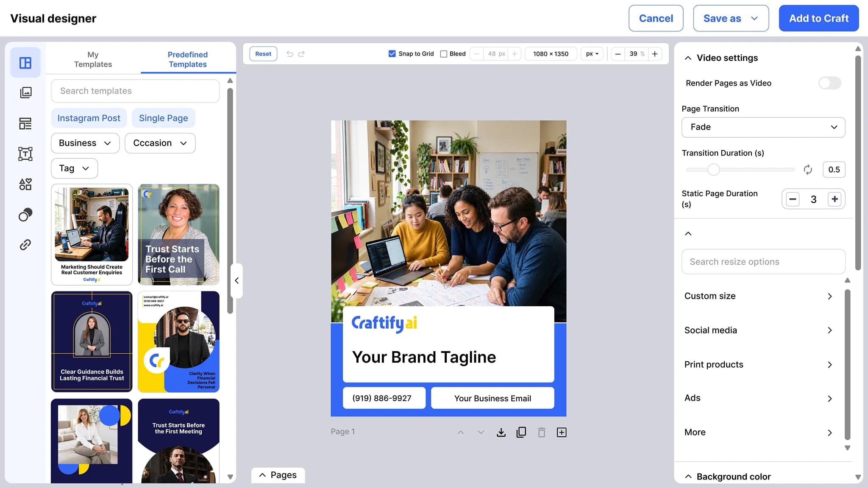Remove the Instagram Post filter chip
This screenshot has height=488, width=868.
[89, 118]
